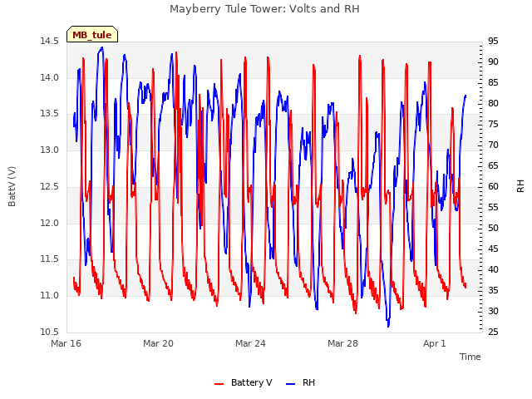Screen dimensions: 532x399
Task: Click the 14.5 voltage tick label
Action: [50, 41]
